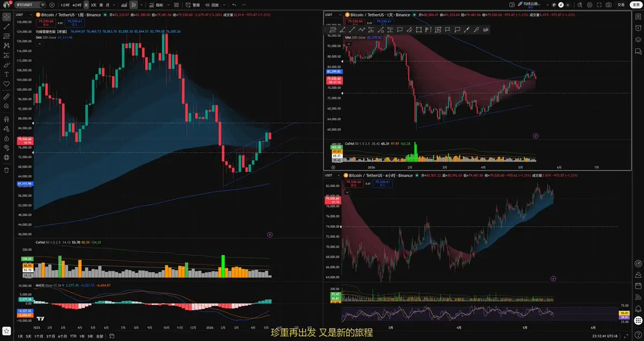Open the object tree layers panel in right sidebar
644x341 pixels.
(x=638, y=40)
